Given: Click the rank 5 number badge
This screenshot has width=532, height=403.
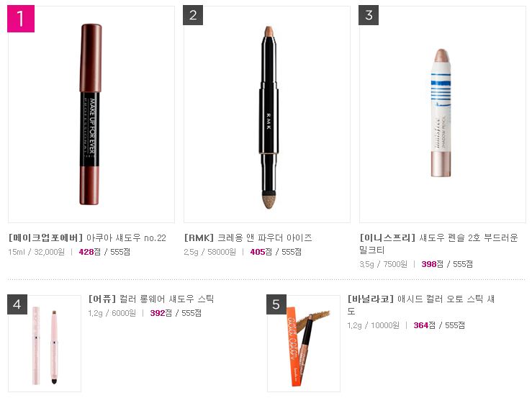Looking at the screenshot, I should (x=276, y=304).
